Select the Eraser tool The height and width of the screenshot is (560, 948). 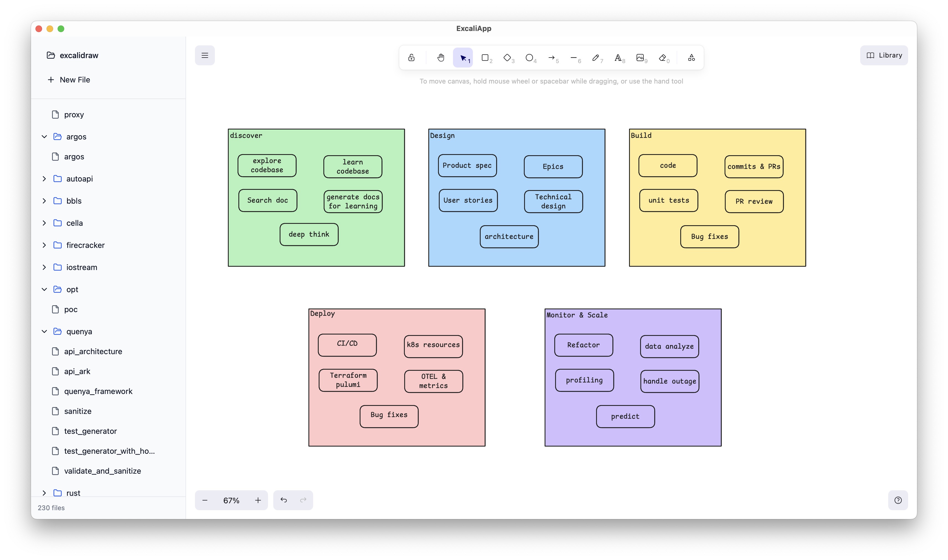[662, 58]
